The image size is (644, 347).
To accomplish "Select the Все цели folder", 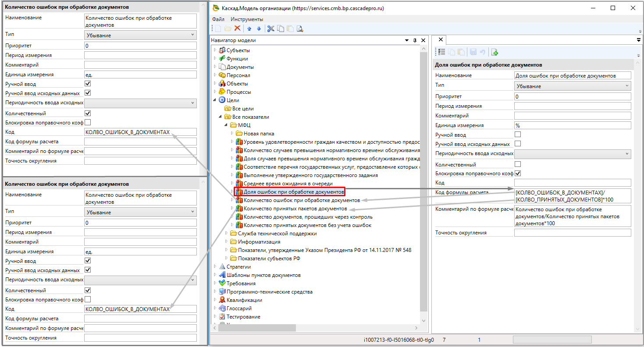I will point(243,109).
